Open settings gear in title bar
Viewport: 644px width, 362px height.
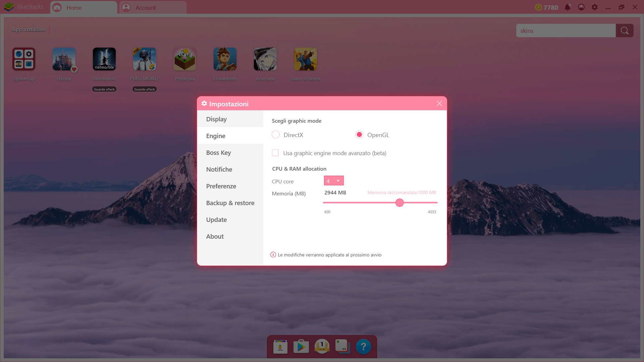pyautogui.click(x=595, y=7)
